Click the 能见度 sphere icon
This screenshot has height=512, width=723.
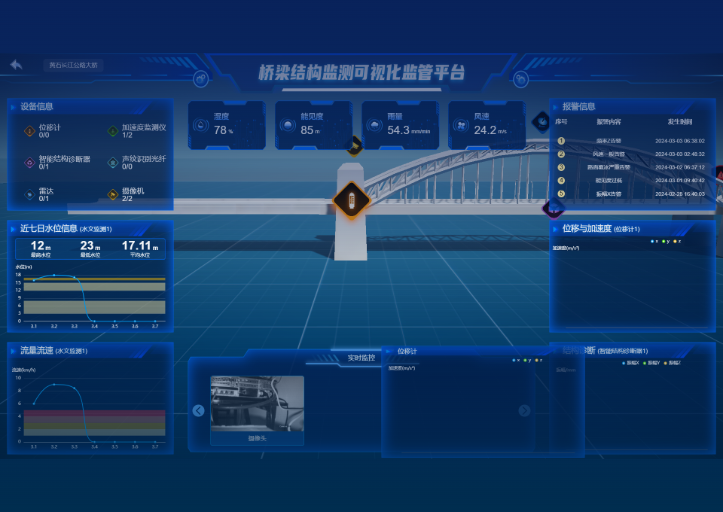(288, 125)
